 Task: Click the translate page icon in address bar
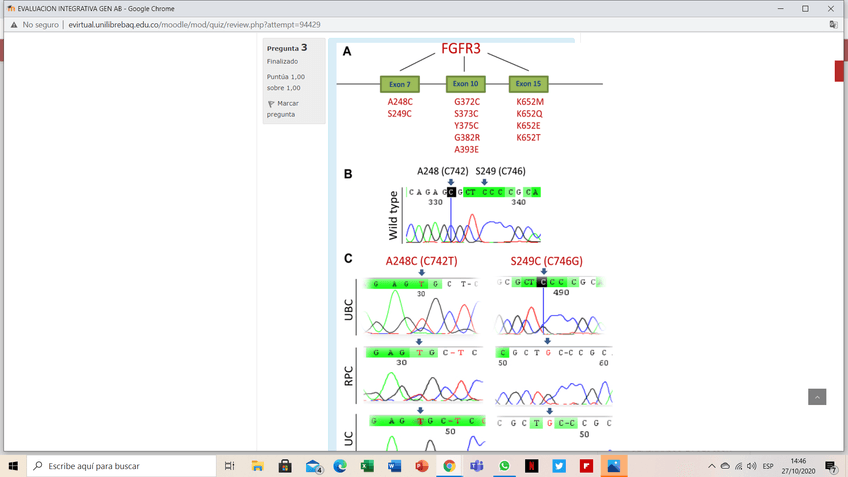pyautogui.click(x=833, y=24)
